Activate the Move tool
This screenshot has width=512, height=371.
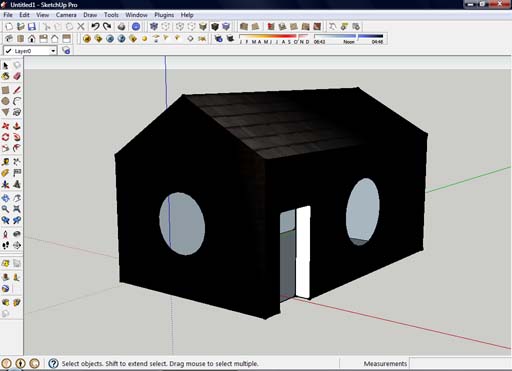[5, 126]
